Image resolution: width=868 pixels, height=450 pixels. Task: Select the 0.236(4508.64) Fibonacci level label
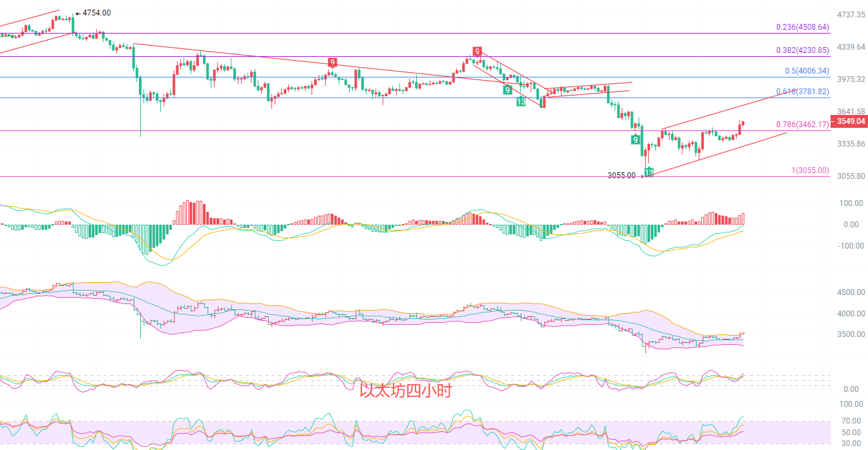(802, 27)
